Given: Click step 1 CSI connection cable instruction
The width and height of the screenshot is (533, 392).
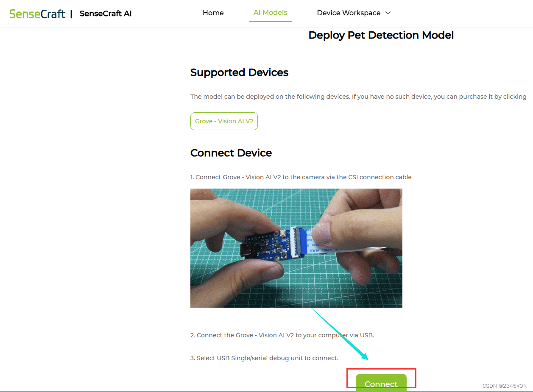Looking at the screenshot, I should click(301, 177).
